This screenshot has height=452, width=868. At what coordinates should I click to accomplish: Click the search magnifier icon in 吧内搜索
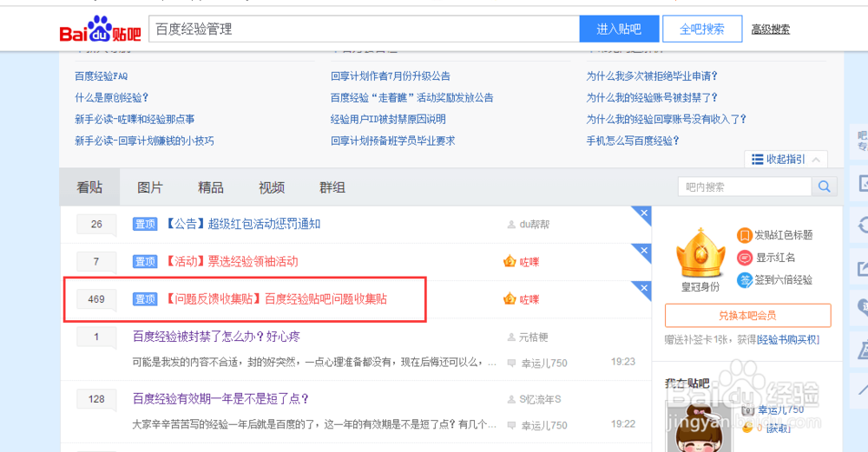[x=825, y=187]
